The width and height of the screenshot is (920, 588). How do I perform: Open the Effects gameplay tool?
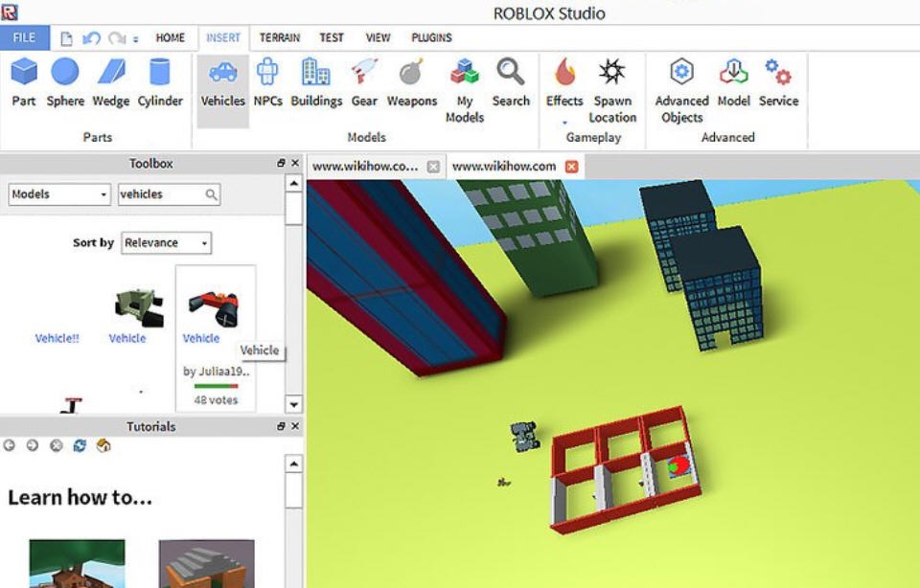tap(563, 81)
